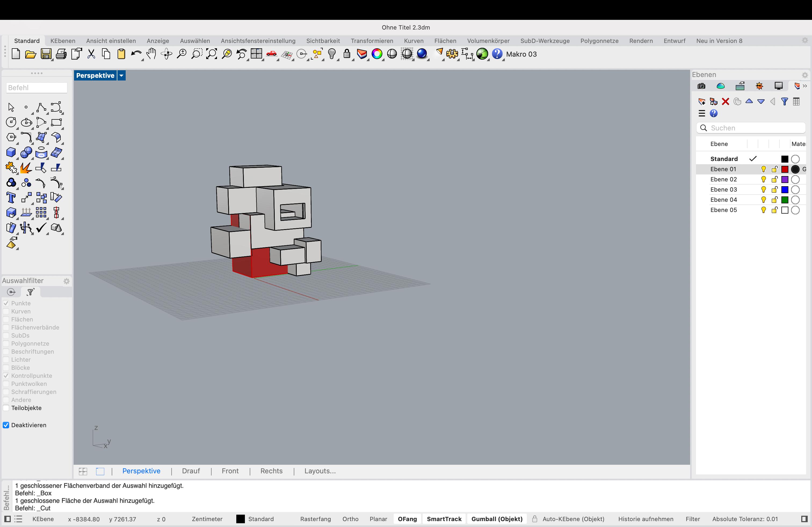Toggle the Ortho status bar button
The height and width of the screenshot is (527, 812).
coord(350,519)
